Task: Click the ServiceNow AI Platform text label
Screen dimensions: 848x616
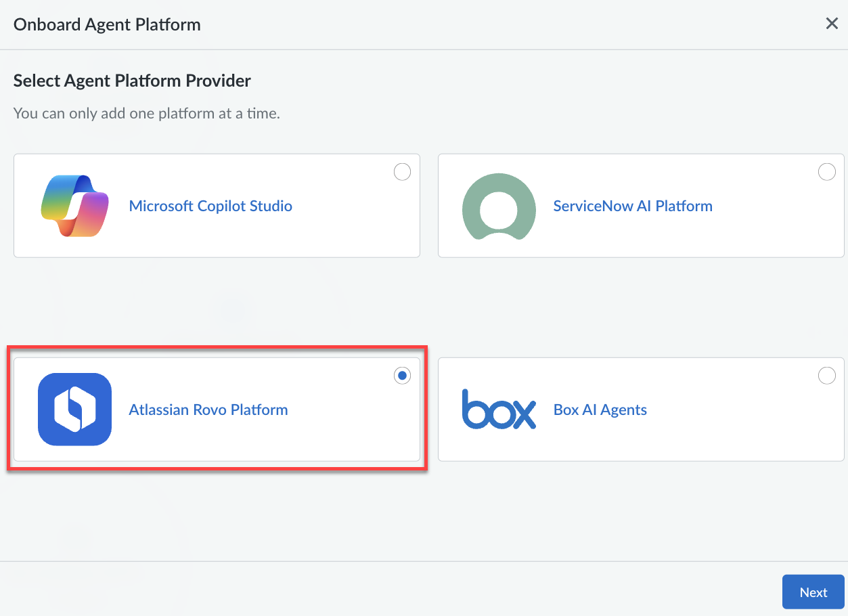Action: click(x=633, y=206)
